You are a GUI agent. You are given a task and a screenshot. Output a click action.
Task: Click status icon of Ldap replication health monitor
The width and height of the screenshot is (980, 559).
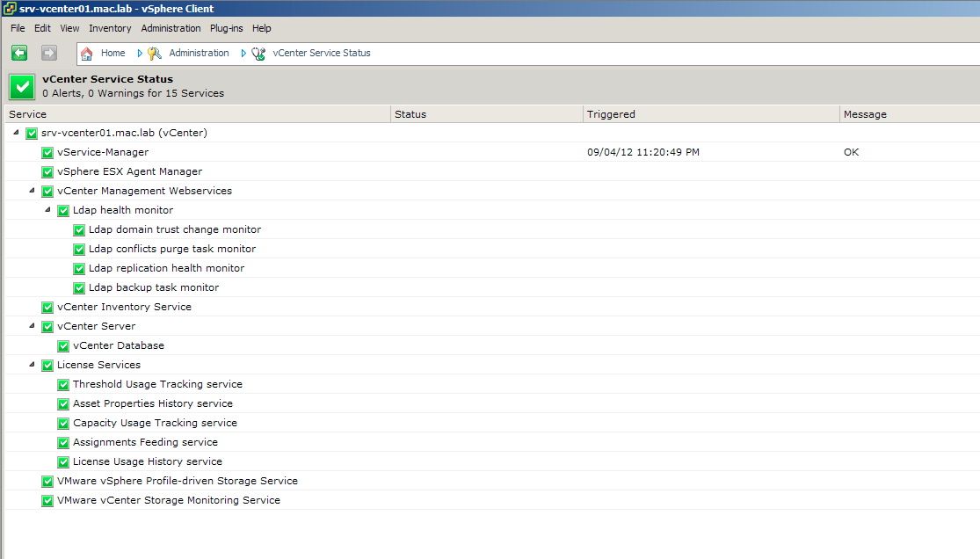[x=79, y=269]
